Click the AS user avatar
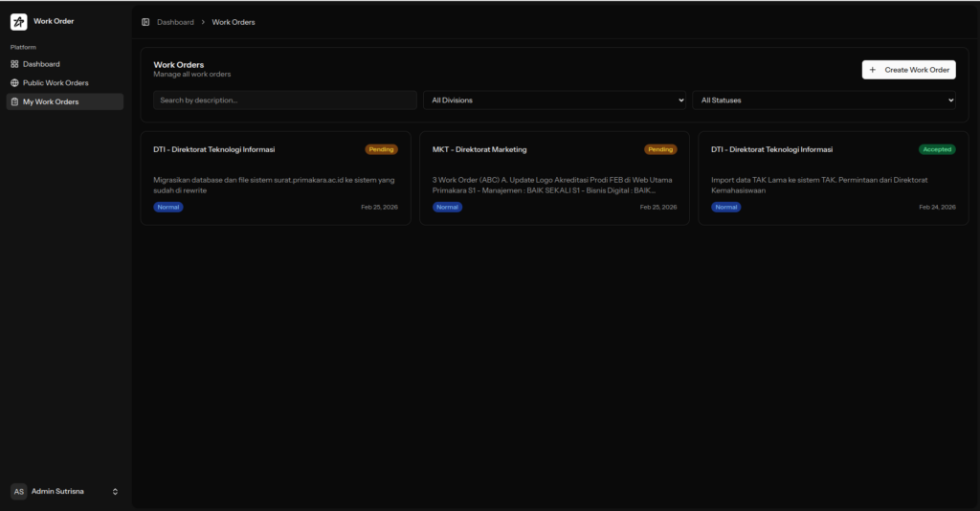980x511 pixels. pos(19,491)
